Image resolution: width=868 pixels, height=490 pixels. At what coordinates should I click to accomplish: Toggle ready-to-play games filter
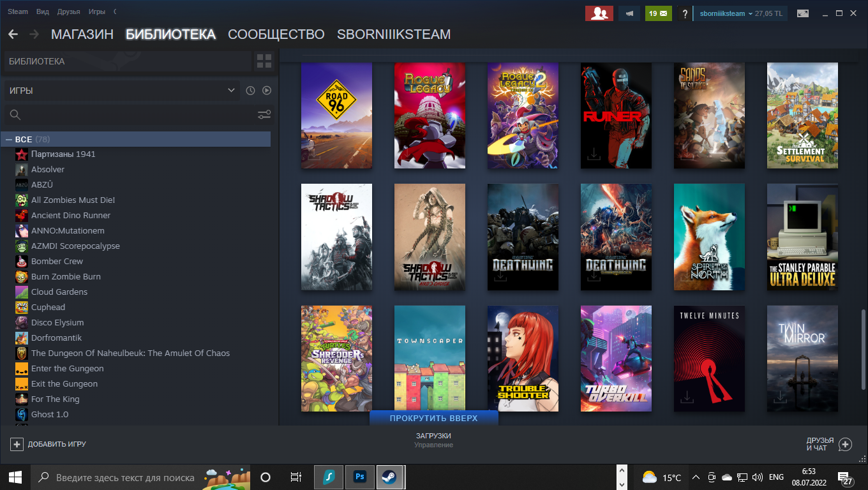267,91
